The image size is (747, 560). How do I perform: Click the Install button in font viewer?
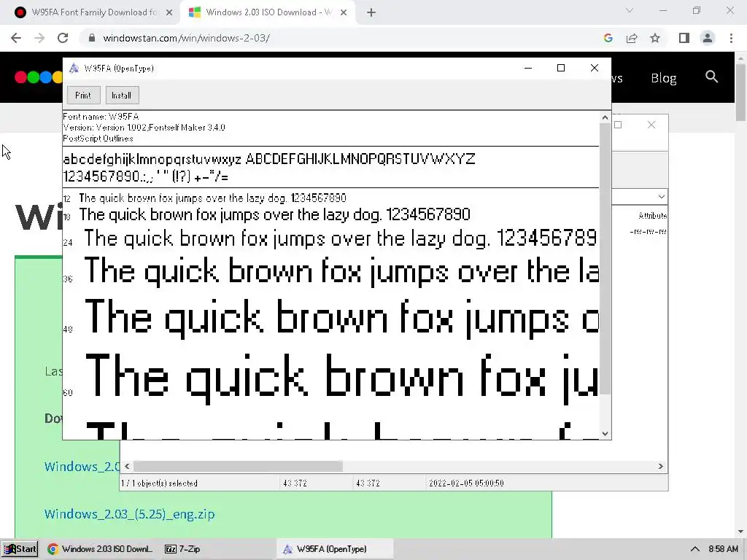click(x=122, y=96)
